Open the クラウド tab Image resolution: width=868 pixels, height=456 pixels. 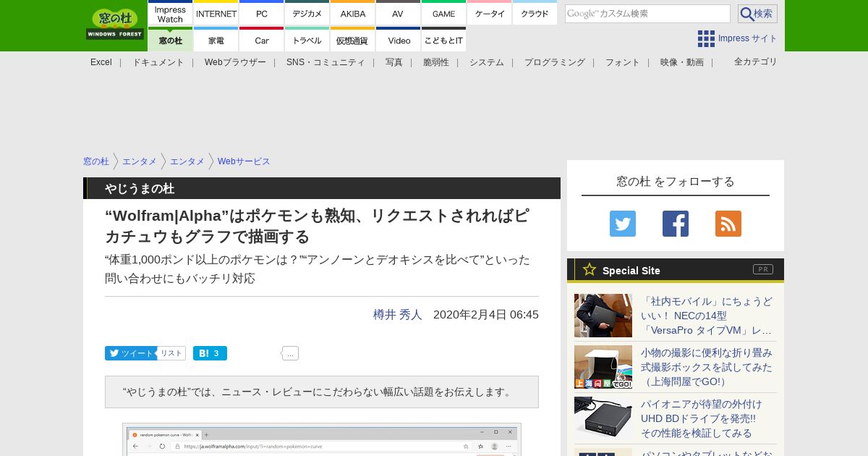(535, 14)
